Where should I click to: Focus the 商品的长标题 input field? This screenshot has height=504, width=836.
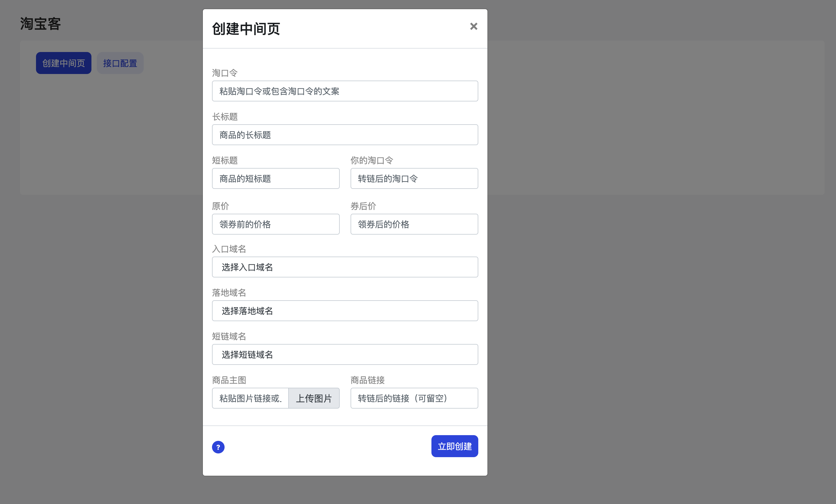tap(345, 135)
